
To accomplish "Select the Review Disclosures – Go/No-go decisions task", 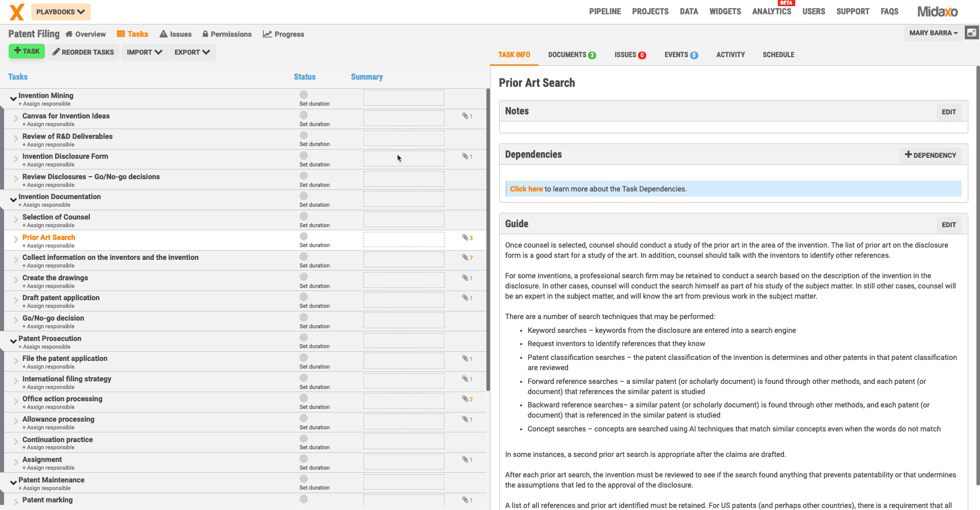I will tap(91, 177).
